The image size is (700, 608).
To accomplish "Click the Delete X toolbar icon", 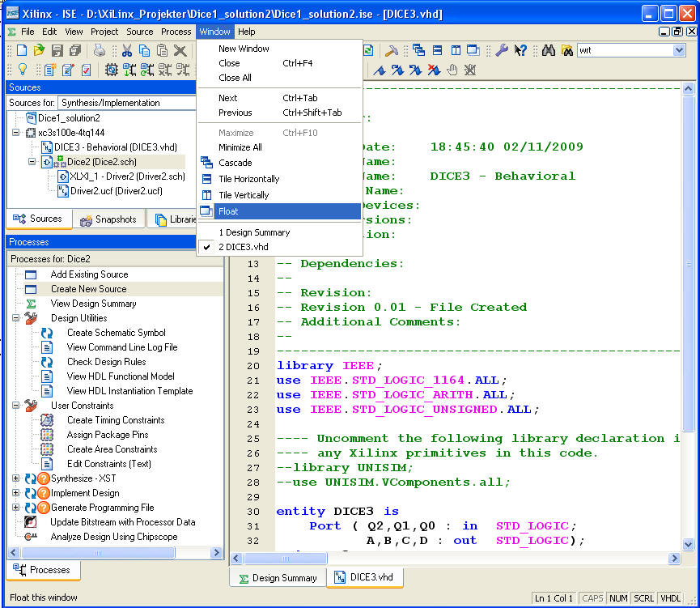I will pos(180,50).
